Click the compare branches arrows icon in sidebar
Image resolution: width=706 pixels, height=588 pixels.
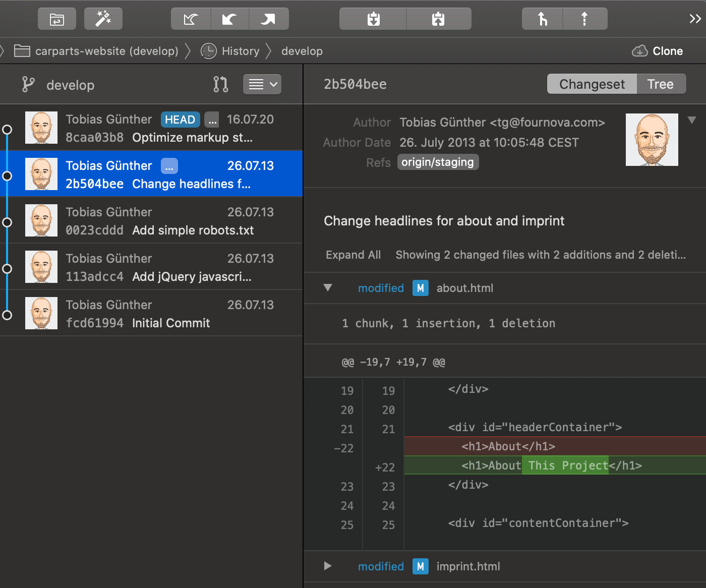pos(220,84)
